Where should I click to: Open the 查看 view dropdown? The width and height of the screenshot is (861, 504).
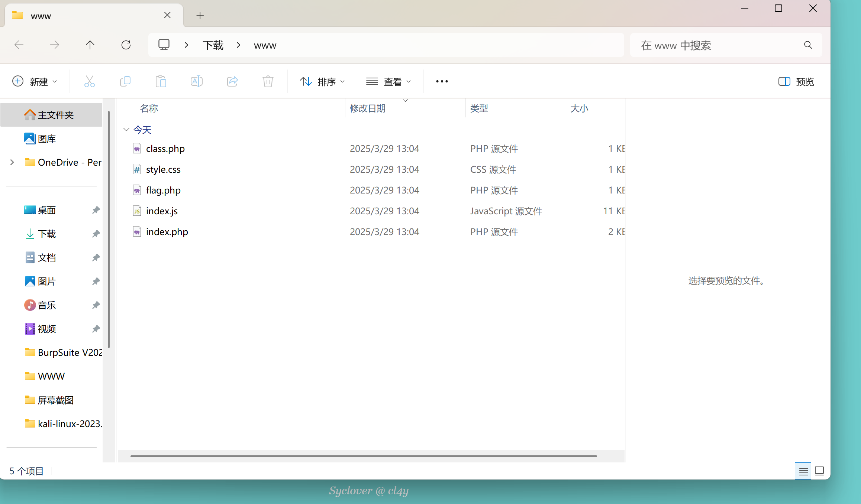[388, 81]
